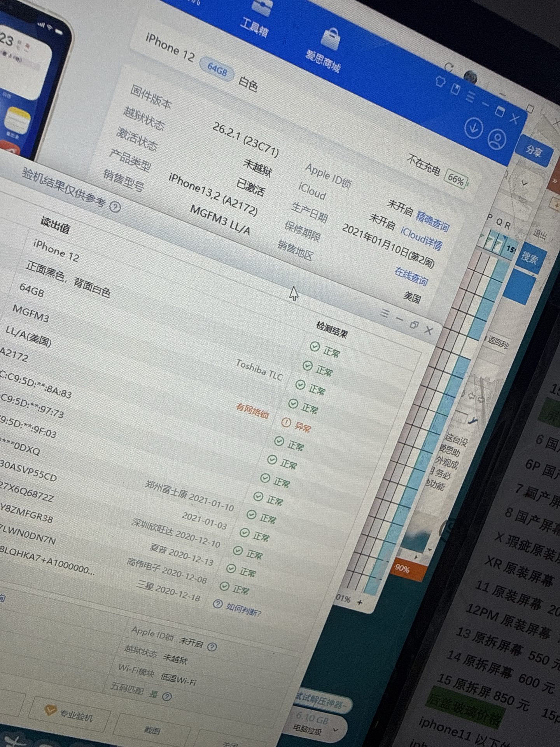Open the user account profile icon
The image size is (560, 747).
(x=497, y=139)
